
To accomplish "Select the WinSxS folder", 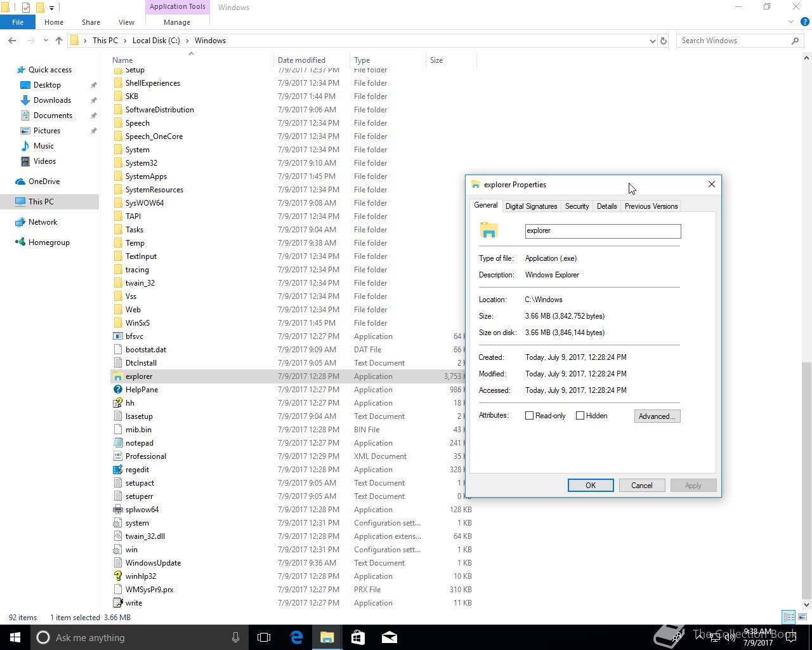I will pos(137,323).
